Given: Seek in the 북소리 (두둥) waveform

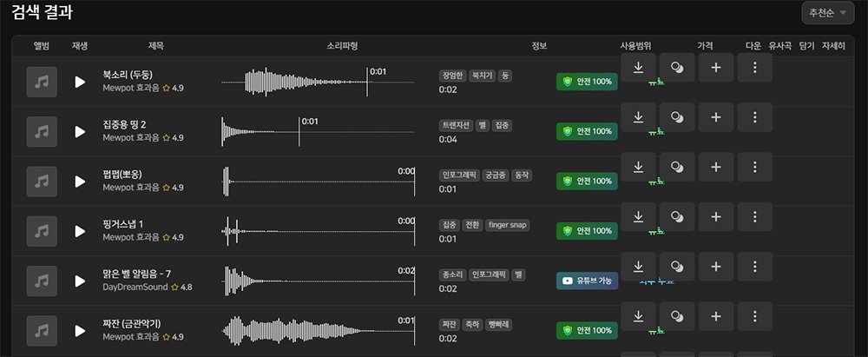Looking at the screenshot, I should [318, 82].
